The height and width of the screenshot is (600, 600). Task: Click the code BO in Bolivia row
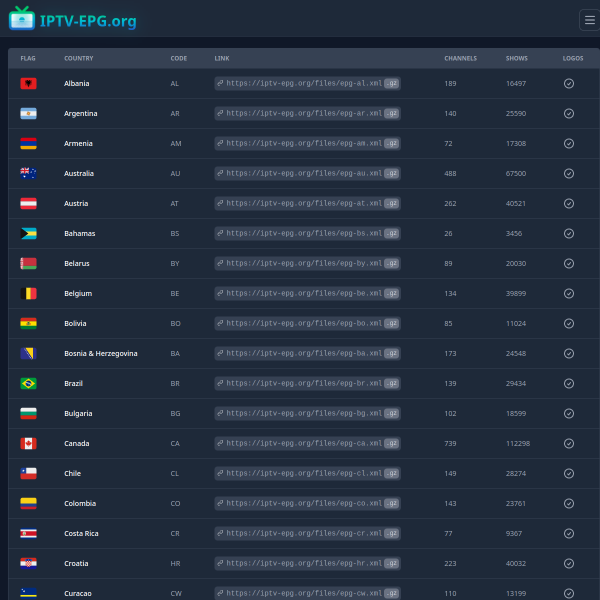175,323
